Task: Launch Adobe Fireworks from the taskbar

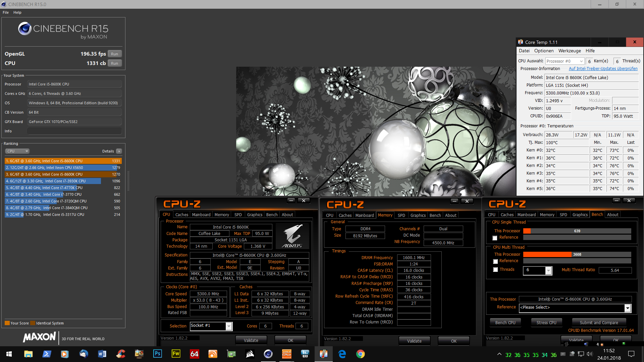Action: (x=176, y=354)
